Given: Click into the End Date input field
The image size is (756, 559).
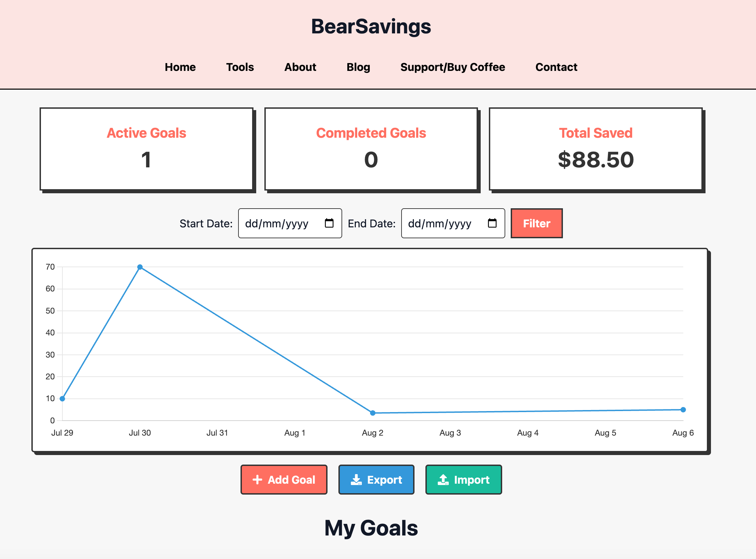Looking at the screenshot, I should pos(444,223).
